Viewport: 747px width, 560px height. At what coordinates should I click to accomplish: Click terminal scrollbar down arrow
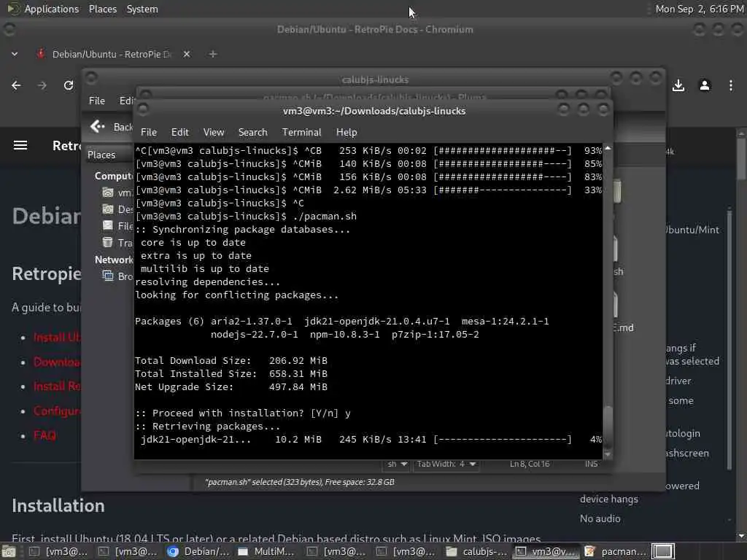608,455
